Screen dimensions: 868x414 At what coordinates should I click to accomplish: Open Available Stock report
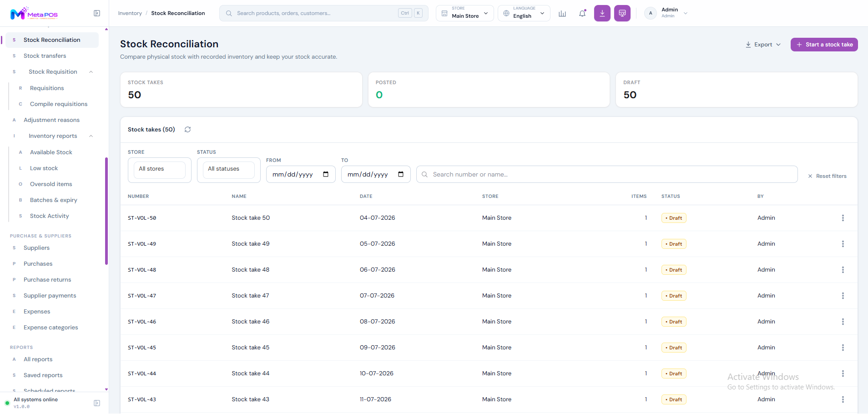click(51, 152)
